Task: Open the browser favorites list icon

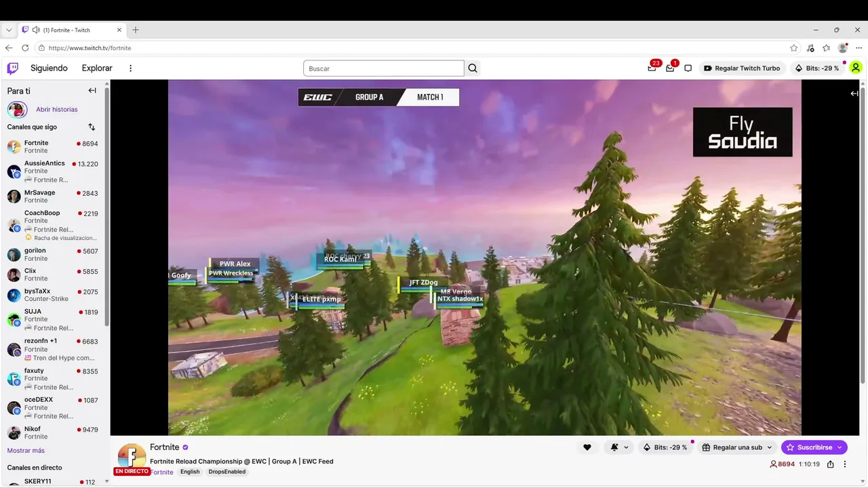Action: (826, 48)
